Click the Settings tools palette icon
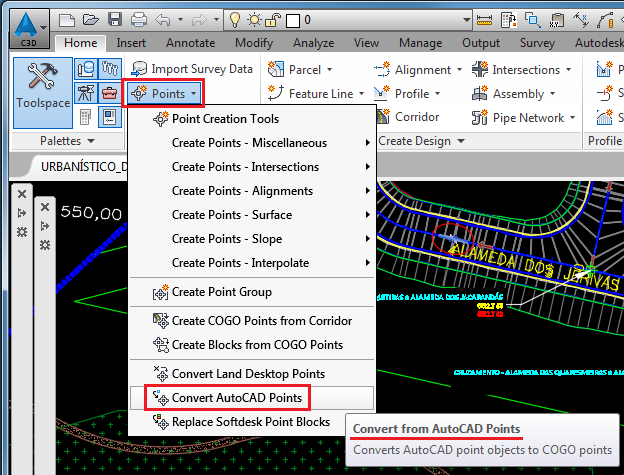The image size is (624, 475). tap(109, 69)
